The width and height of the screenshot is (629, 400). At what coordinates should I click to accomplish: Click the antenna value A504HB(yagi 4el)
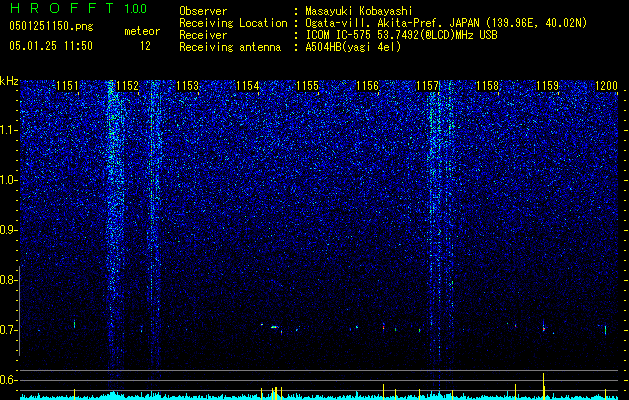click(353, 47)
